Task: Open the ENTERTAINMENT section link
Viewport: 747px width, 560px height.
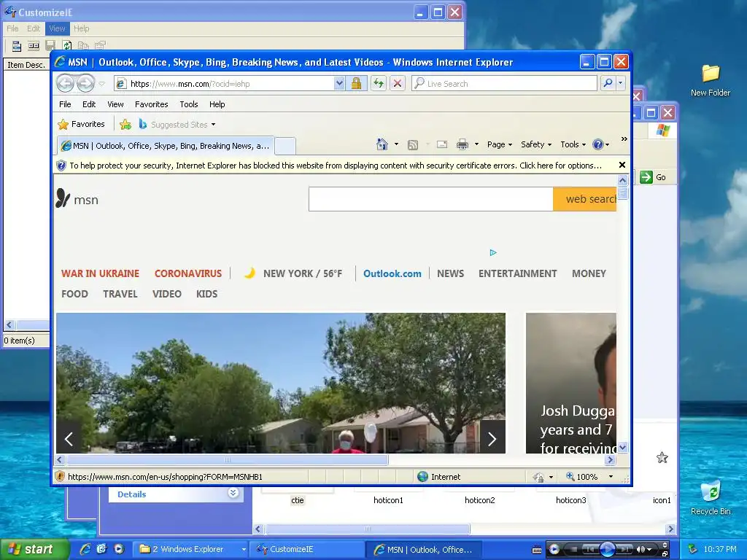Action: [517, 274]
